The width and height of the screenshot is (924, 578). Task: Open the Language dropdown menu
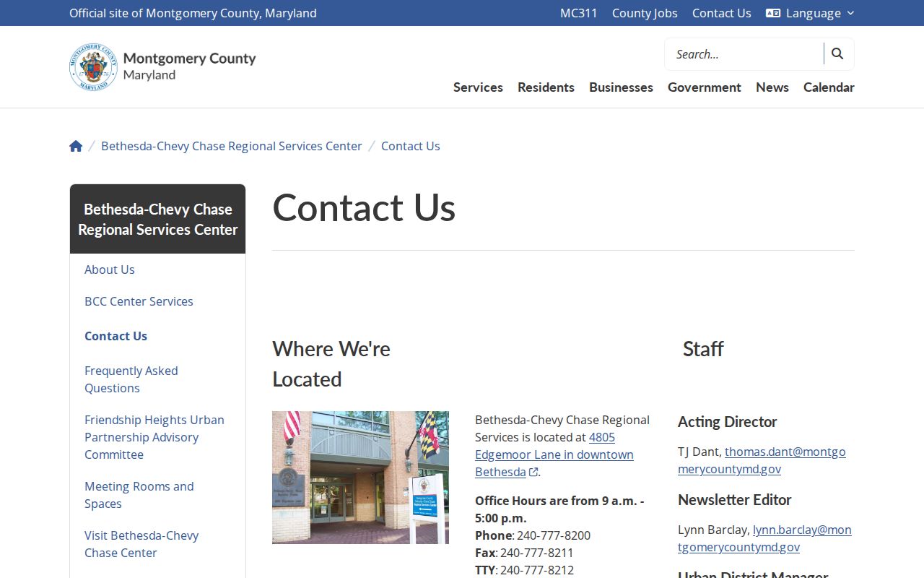coord(810,13)
